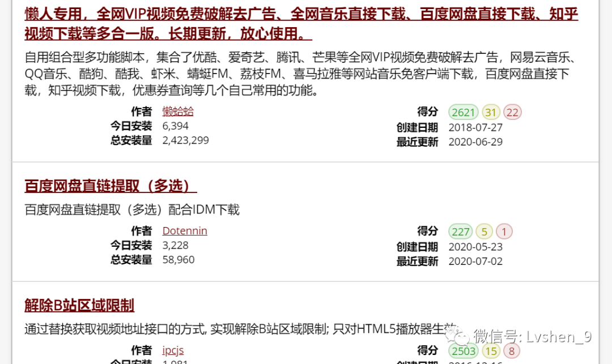Viewport: 612px width, 364px height.
Task: Select created date 2018-07-27
Action: point(475,127)
